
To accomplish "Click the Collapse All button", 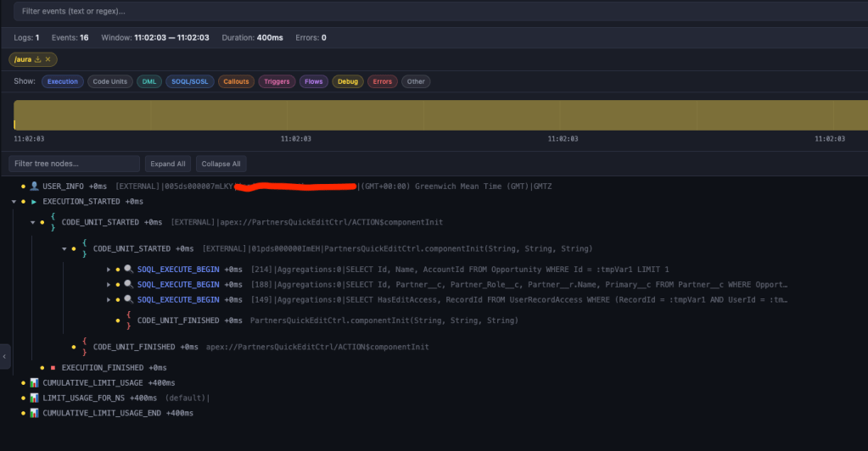I will tap(221, 164).
